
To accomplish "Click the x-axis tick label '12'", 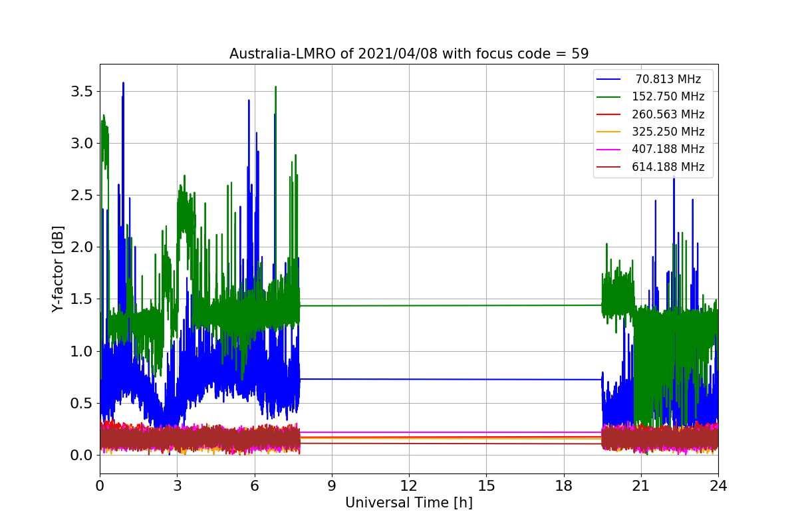I will [x=409, y=485].
